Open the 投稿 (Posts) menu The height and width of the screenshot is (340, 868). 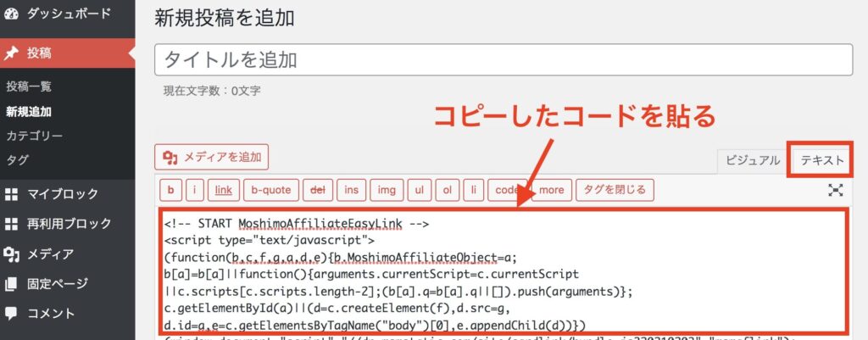[x=68, y=53]
